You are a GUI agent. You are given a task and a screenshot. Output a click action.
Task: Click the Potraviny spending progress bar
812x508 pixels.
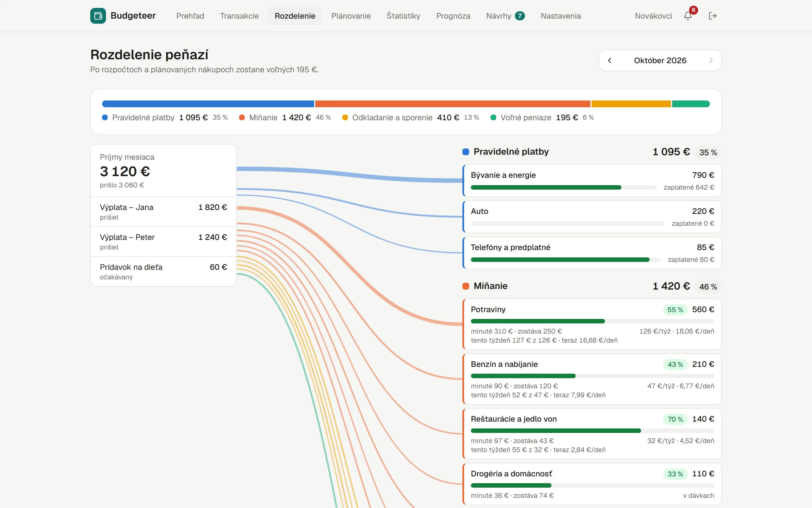coord(593,321)
